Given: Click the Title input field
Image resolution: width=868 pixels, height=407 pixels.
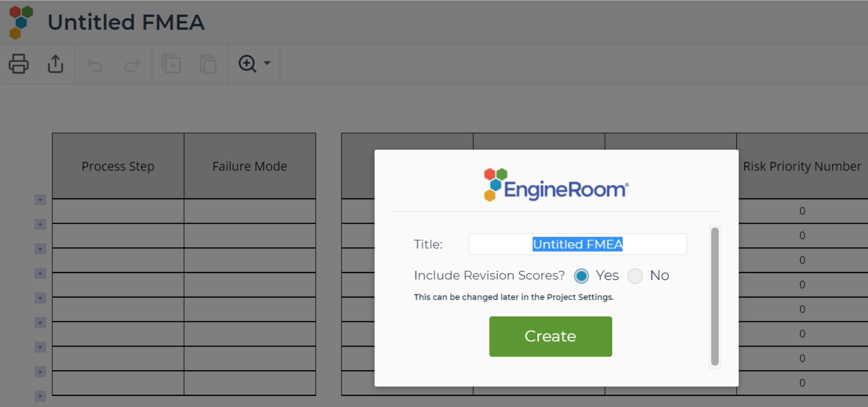Looking at the screenshot, I should (578, 244).
